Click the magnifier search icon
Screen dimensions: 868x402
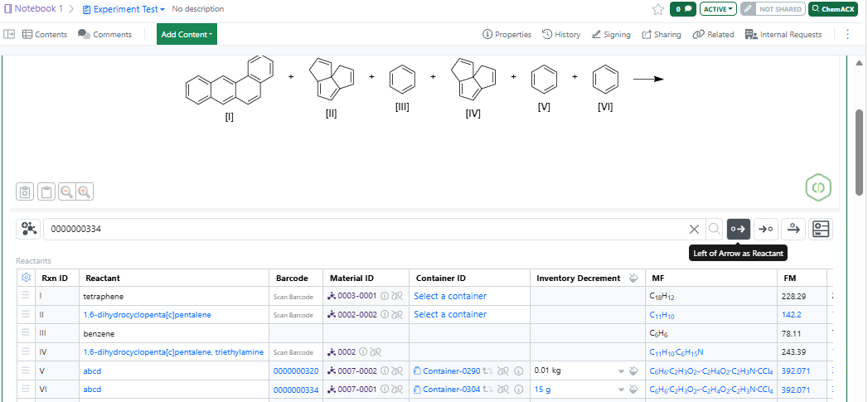point(714,230)
